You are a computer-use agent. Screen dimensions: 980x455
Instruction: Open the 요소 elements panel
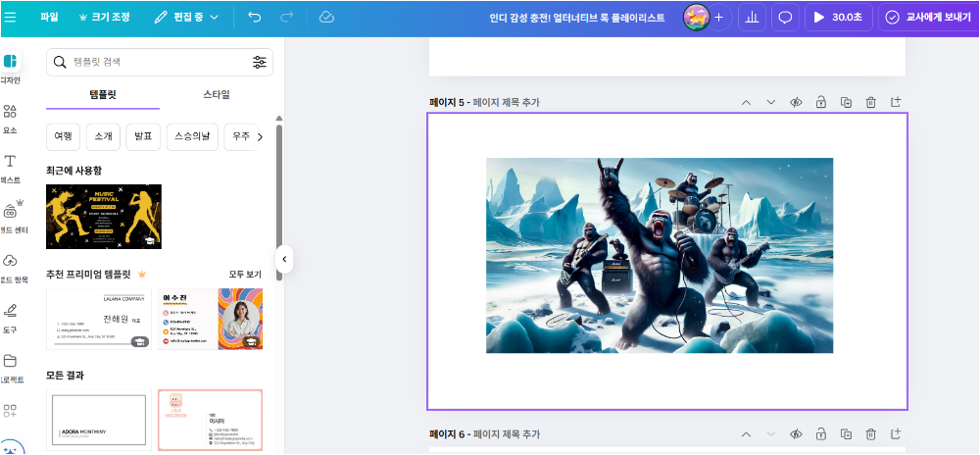(x=10, y=119)
